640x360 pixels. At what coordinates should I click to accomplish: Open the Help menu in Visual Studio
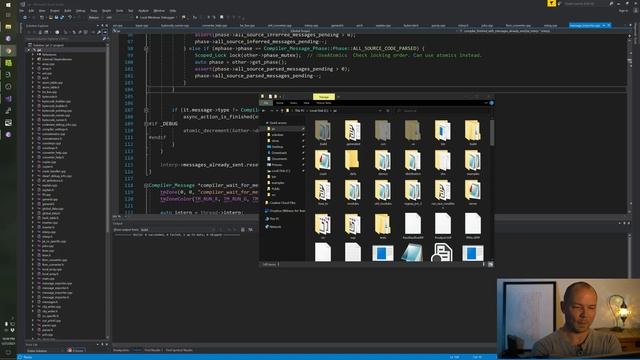pos(173,11)
